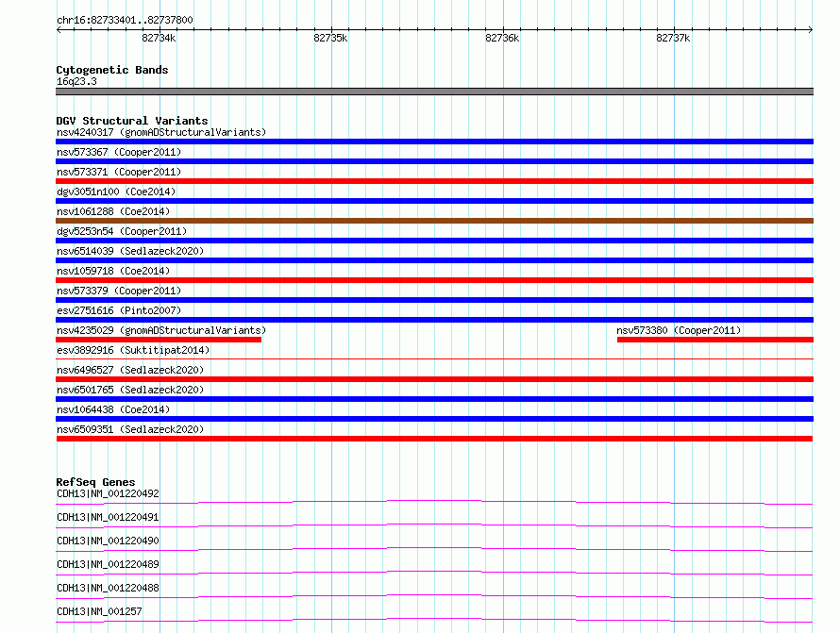Open the nsv573380 (Cooper2011) variant label
Image resolution: width=840 pixels, height=633 pixels.
[679, 330]
